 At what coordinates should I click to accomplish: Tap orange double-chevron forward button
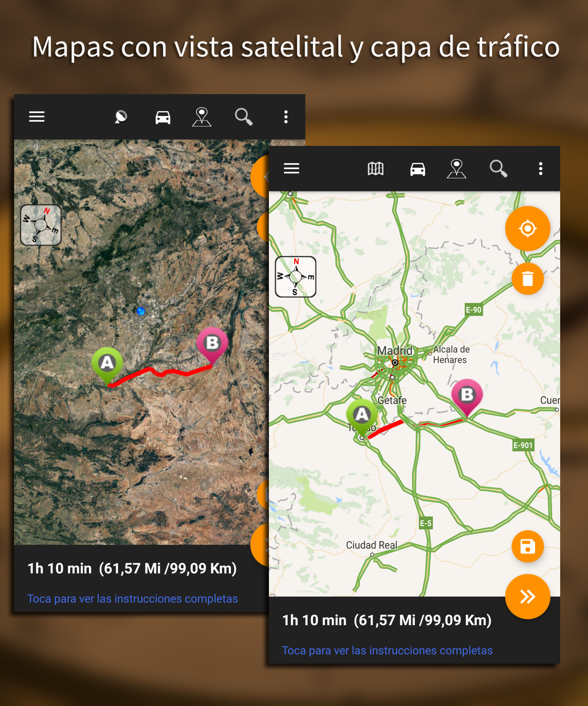528,597
